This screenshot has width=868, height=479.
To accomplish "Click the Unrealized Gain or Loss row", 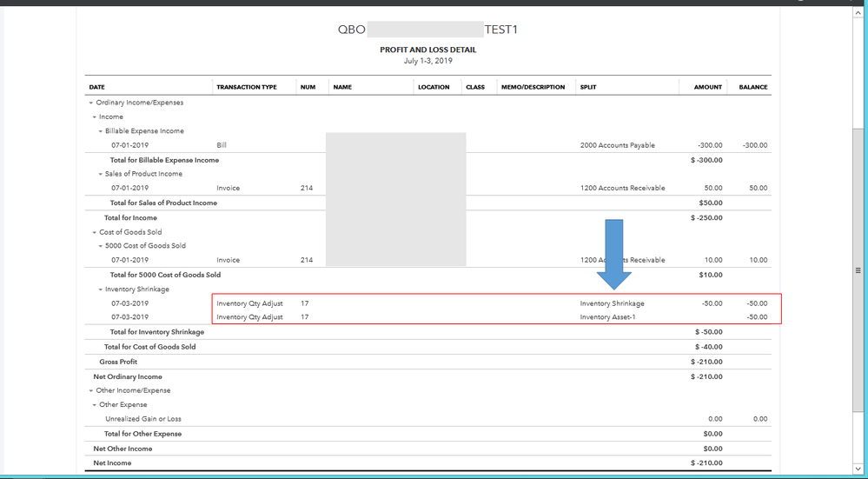I will coord(427,419).
